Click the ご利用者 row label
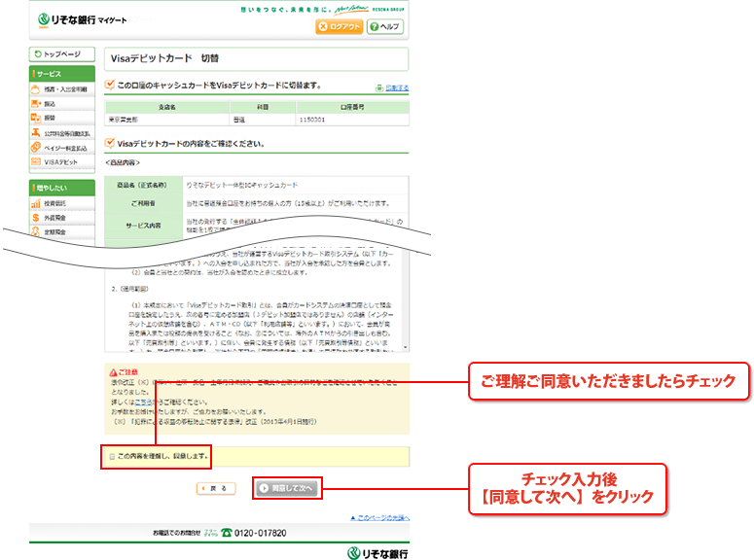The width and height of the screenshot is (754, 560). [x=143, y=204]
